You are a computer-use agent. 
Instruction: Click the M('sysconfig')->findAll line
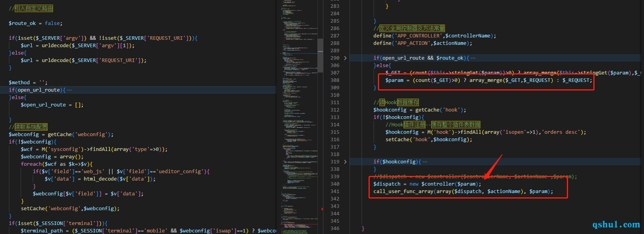[x=94, y=149]
